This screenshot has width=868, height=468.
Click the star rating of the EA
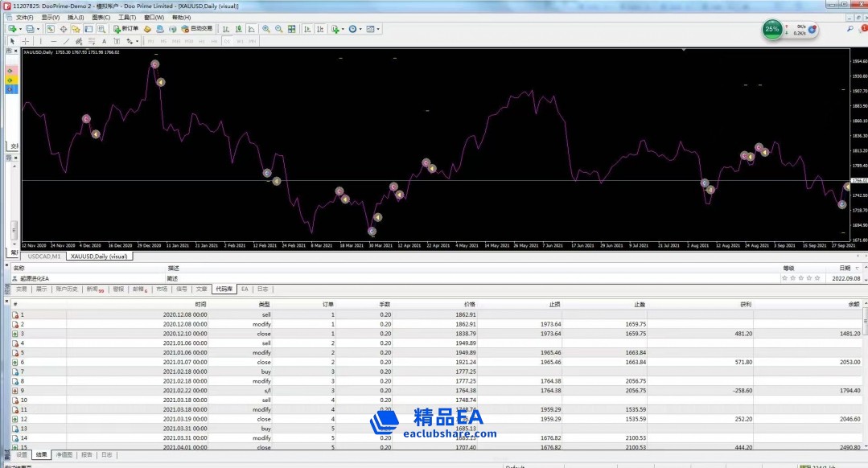coord(801,278)
